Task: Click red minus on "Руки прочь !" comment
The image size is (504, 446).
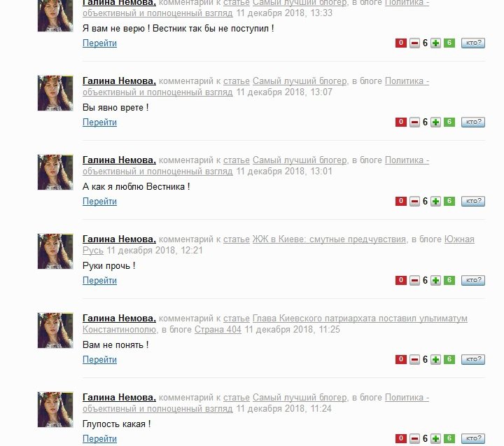Action: point(414,280)
